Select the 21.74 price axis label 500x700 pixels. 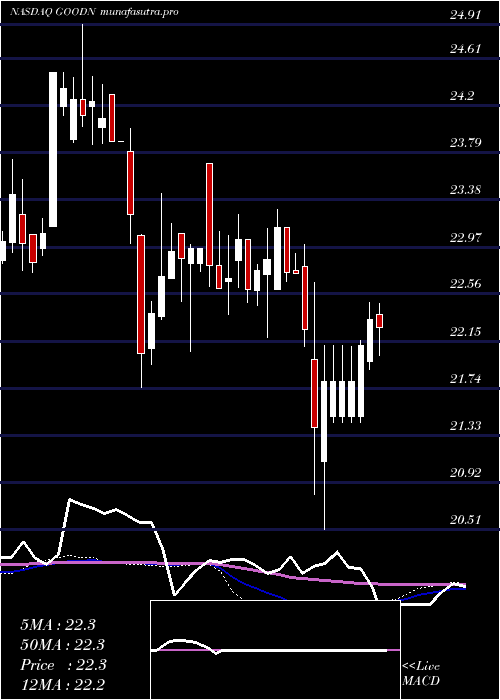tap(465, 379)
